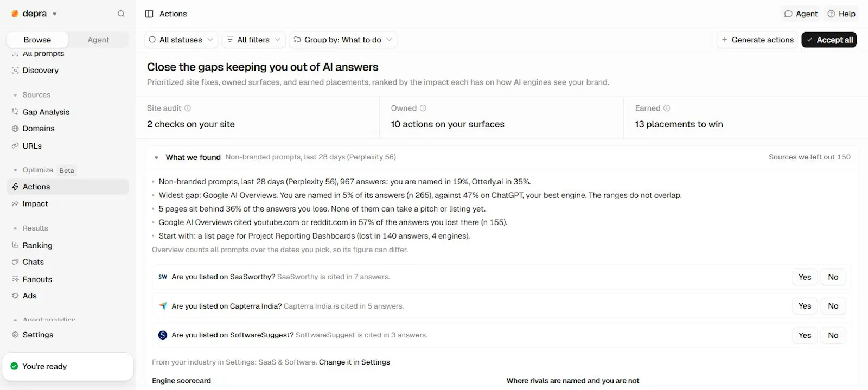Select the Site audit summary card

click(x=258, y=117)
